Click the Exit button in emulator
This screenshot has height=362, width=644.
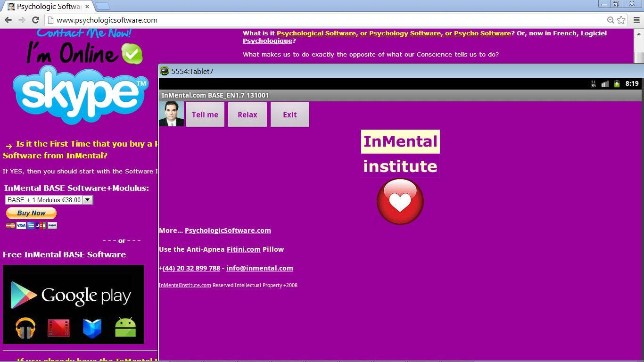pyautogui.click(x=290, y=115)
